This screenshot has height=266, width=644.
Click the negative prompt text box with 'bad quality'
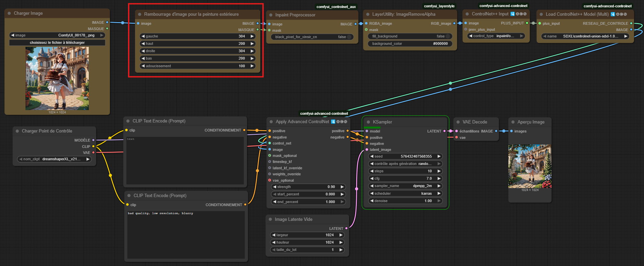[186, 234]
